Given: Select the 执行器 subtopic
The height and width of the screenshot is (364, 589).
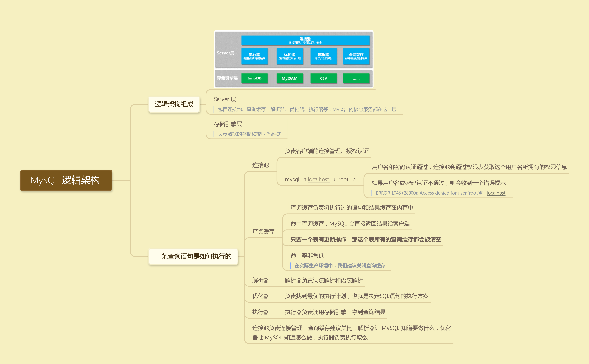Looking at the screenshot, I should 260,312.
